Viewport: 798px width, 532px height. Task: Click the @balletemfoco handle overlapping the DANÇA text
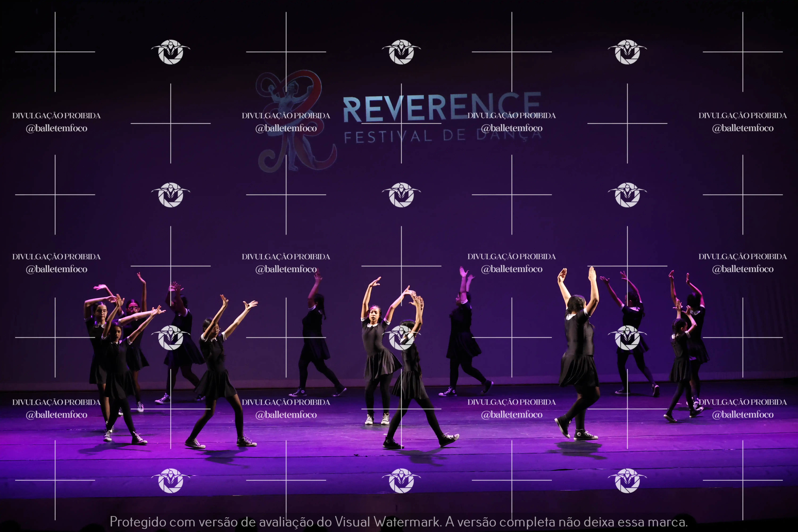[x=512, y=128]
